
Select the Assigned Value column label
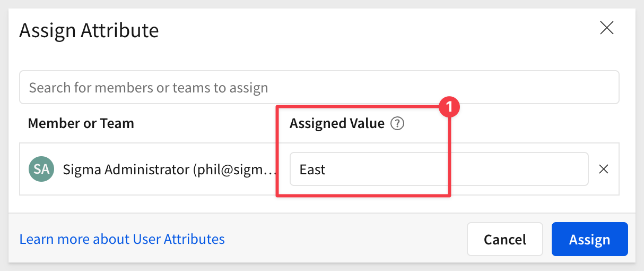pyautogui.click(x=337, y=123)
